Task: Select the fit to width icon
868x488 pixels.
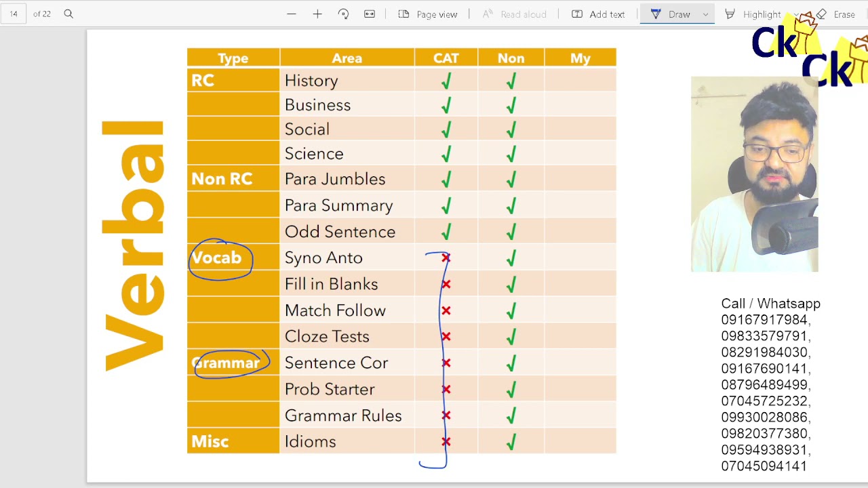Action: 370,14
